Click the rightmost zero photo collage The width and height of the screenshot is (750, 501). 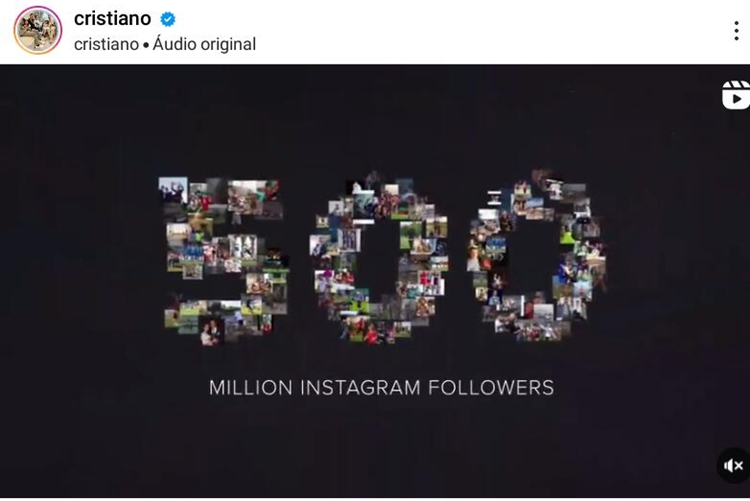click(537, 256)
